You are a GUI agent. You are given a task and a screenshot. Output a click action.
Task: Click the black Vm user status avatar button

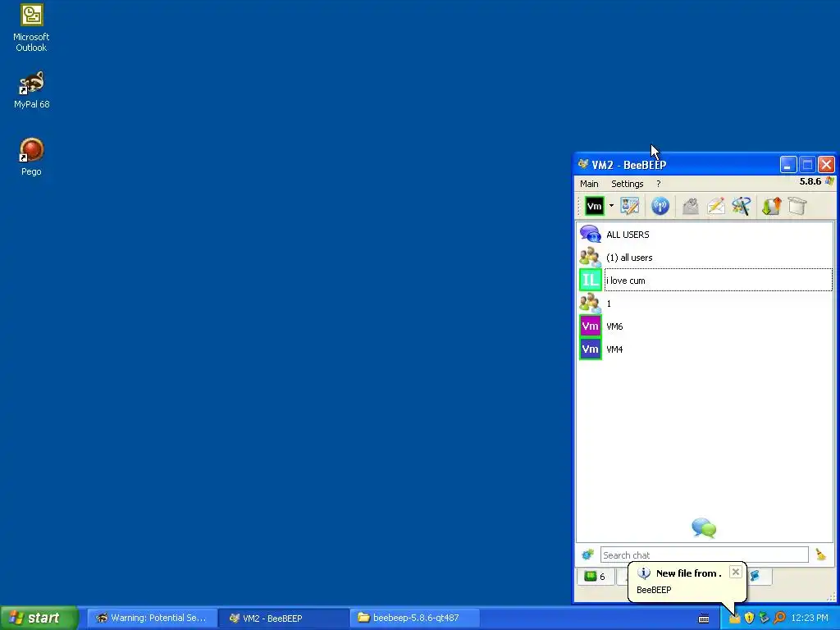point(594,206)
